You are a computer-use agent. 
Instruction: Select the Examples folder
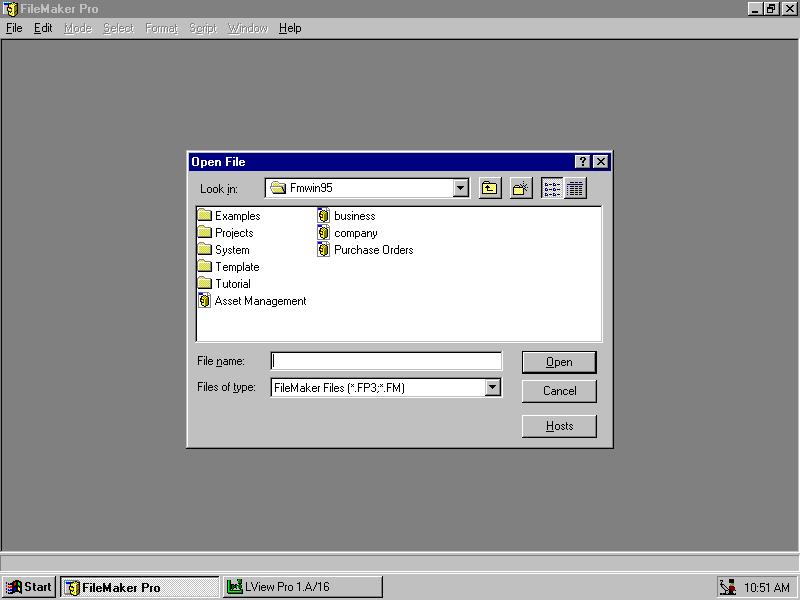[237, 216]
